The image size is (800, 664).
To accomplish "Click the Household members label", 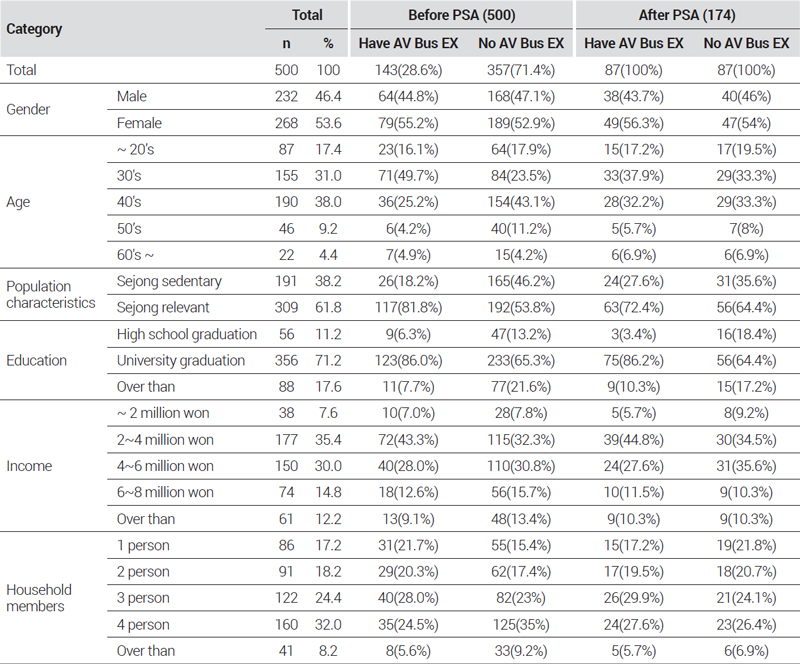I will [x=37, y=596].
